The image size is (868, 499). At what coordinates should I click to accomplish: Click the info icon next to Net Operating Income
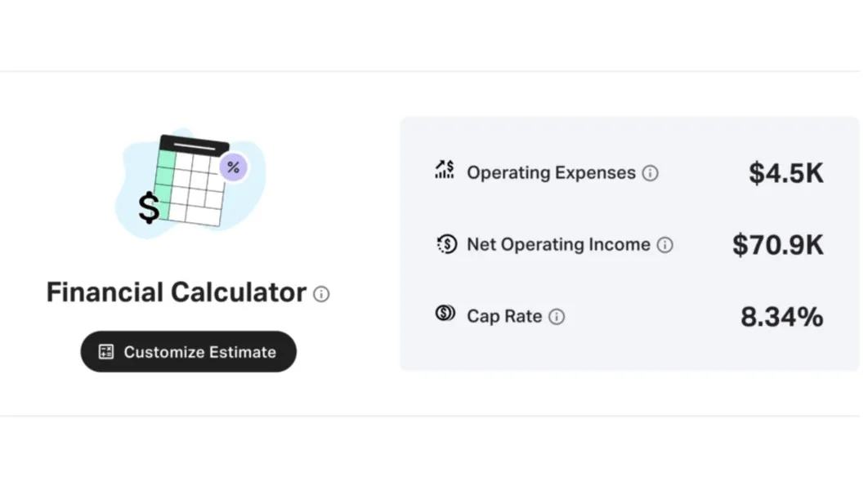(x=664, y=245)
